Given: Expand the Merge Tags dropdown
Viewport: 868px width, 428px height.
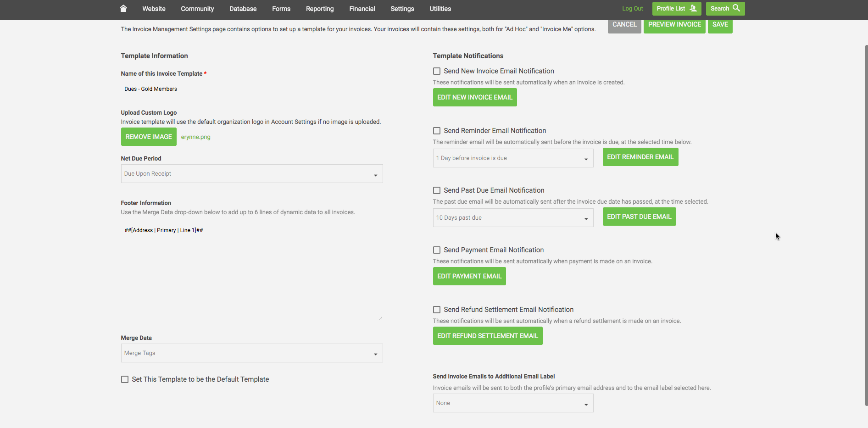Looking at the screenshot, I should (x=252, y=353).
